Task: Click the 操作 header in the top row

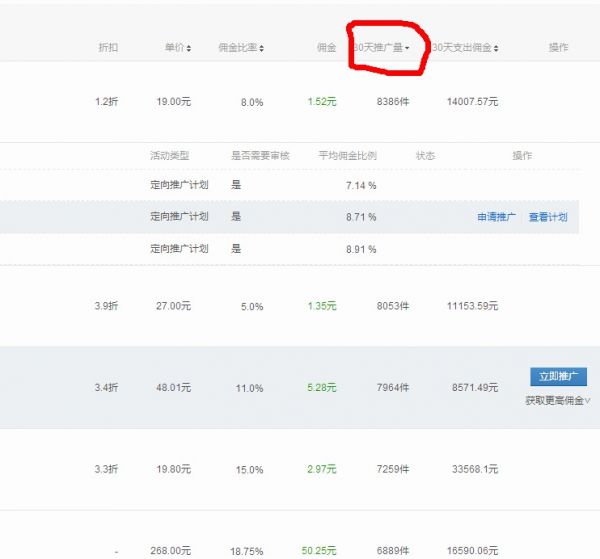Action: [558, 48]
